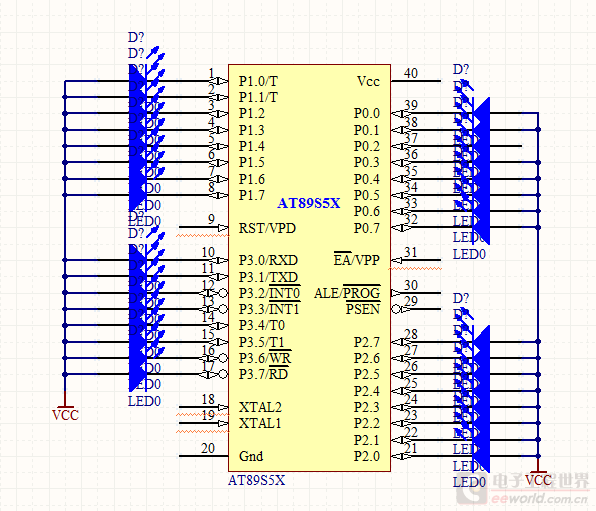
Task: Select the LED0 label beside pin 31
Action: pyautogui.click(x=469, y=254)
